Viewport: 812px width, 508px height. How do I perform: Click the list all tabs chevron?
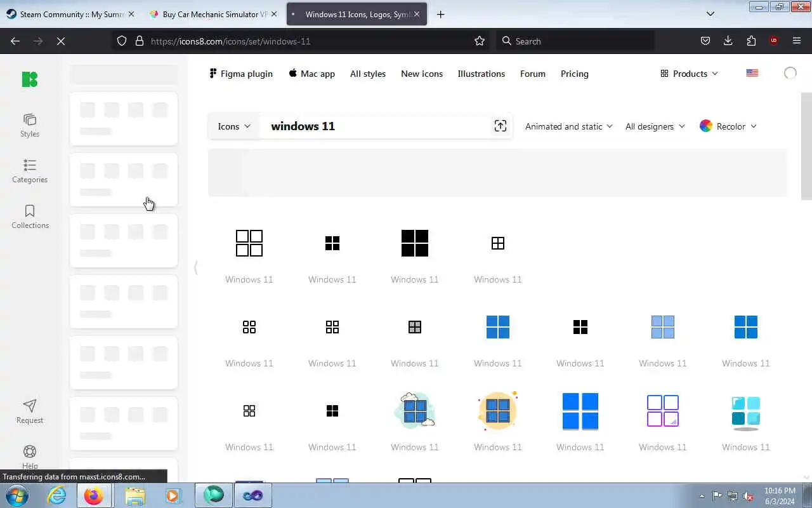710,14
